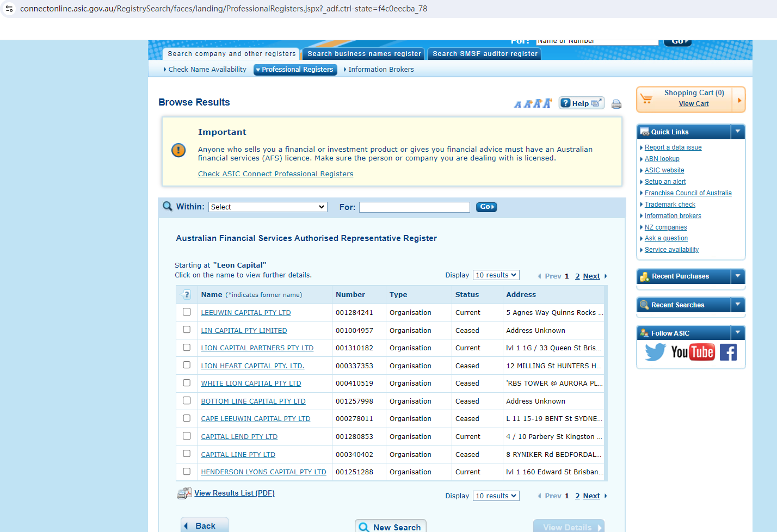Open Check ASIC Connect Professional Registers link
The height and width of the screenshot is (532, 777).
(275, 174)
